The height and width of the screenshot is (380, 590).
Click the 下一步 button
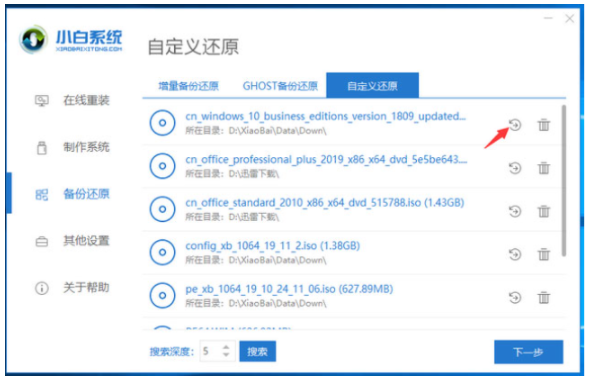(x=528, y=352)
